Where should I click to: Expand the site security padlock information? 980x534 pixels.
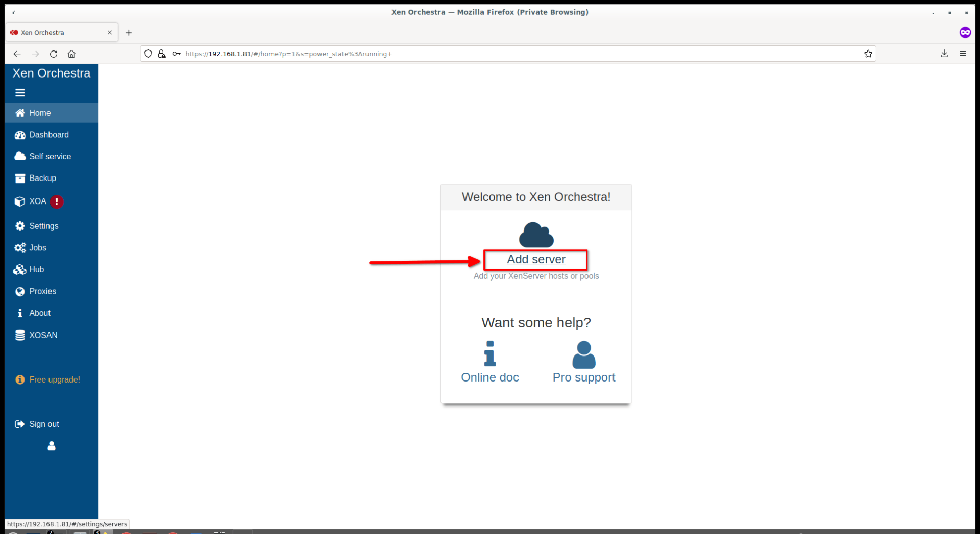162,54
